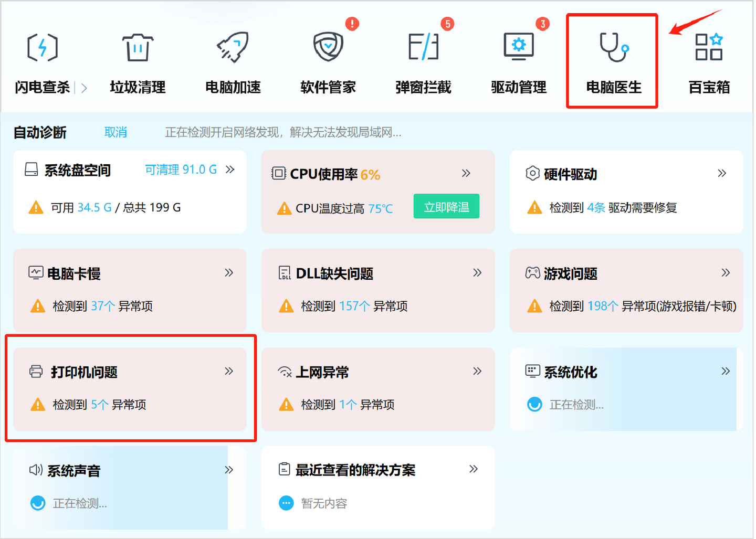Screen dimensions: 756x539
Task: Expand the 系统声音 card chevron
Action: pyautogui.click(x=229, y=470)
